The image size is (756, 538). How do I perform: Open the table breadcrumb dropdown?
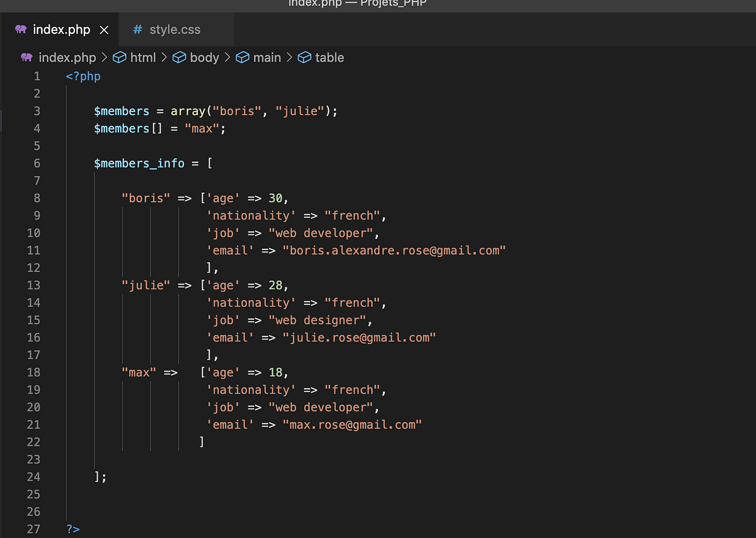click(x=328, y=57)
